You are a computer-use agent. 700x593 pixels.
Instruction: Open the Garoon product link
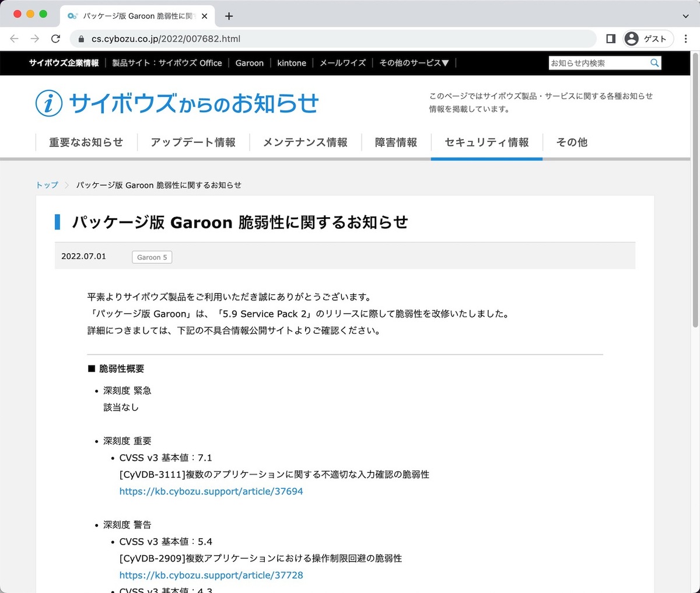(250, 63)
